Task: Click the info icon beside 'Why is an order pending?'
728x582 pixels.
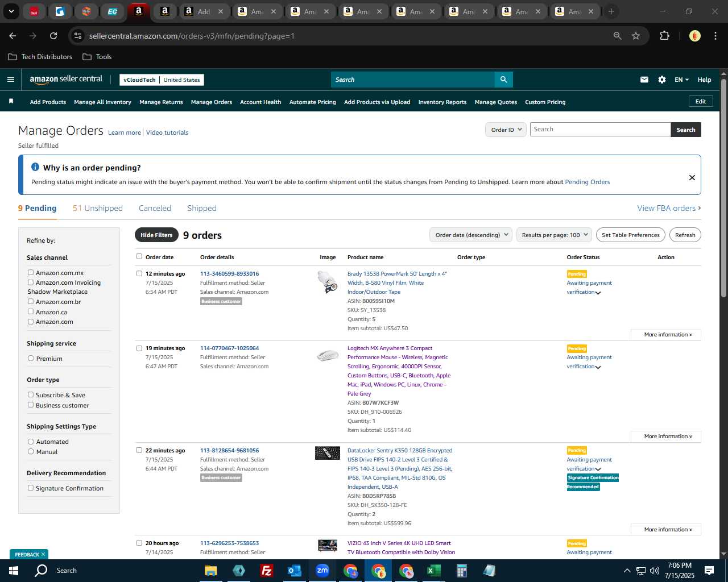Action: coord(35,167)
